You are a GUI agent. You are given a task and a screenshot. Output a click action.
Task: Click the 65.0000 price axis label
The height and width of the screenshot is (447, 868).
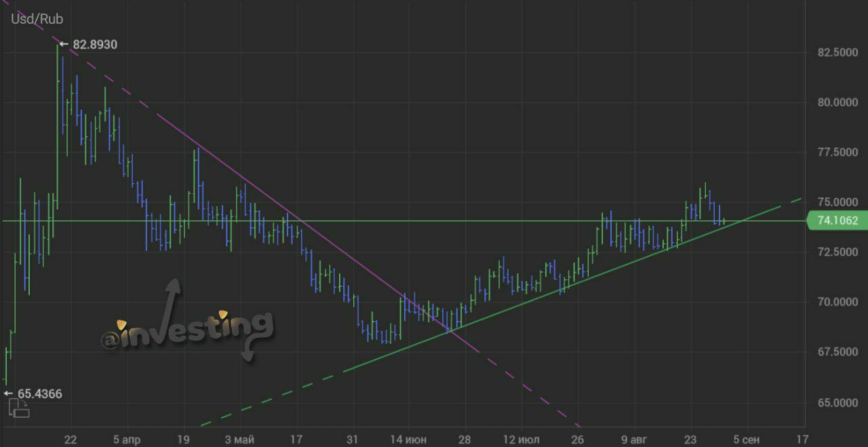coord(838,402)
